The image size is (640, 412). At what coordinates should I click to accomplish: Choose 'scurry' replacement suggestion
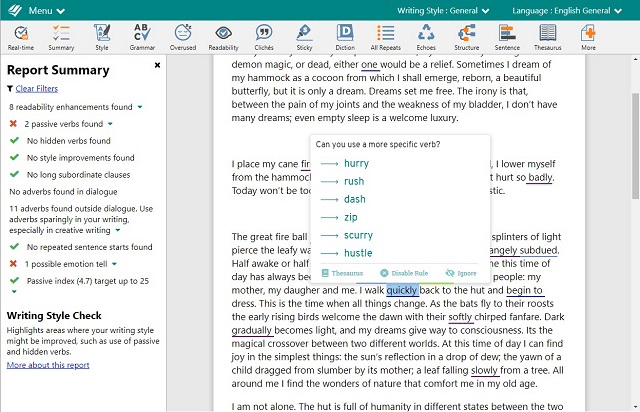pyautogui.click(x=357, y=235)
